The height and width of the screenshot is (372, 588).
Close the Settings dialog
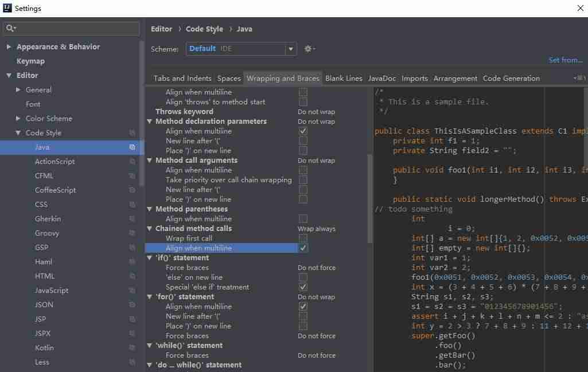click(x=580, y=8)
